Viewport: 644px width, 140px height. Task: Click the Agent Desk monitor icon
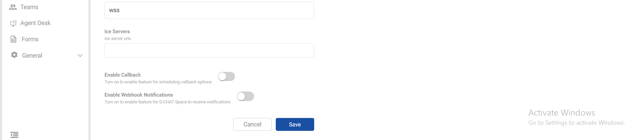click(13, 23)
